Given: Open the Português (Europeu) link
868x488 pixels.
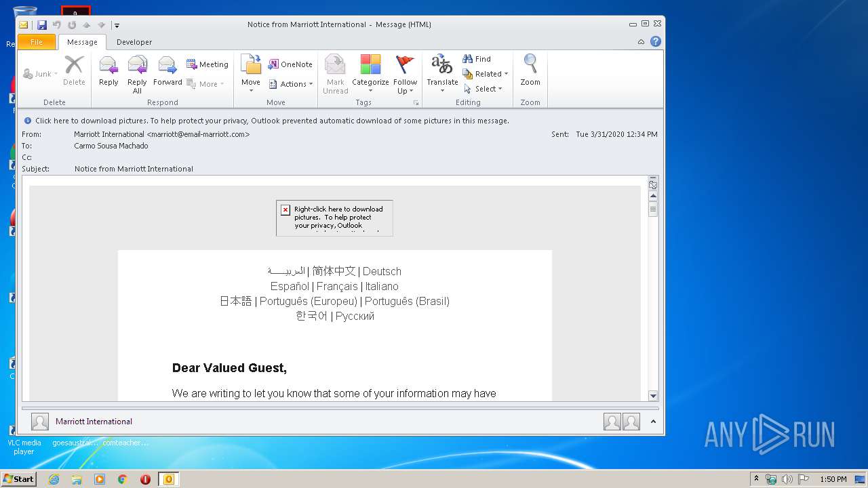Looking at the screenshot, I should tap(309, 301).
